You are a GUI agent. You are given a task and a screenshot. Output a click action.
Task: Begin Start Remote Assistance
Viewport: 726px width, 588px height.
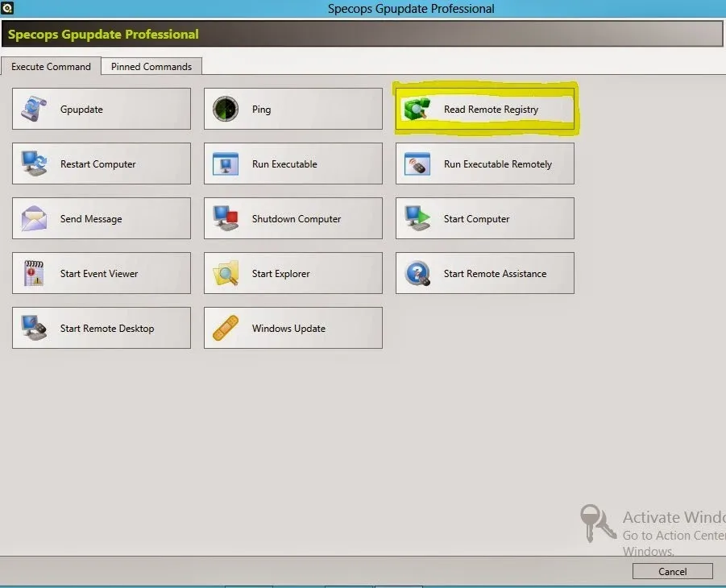(485, 273)
